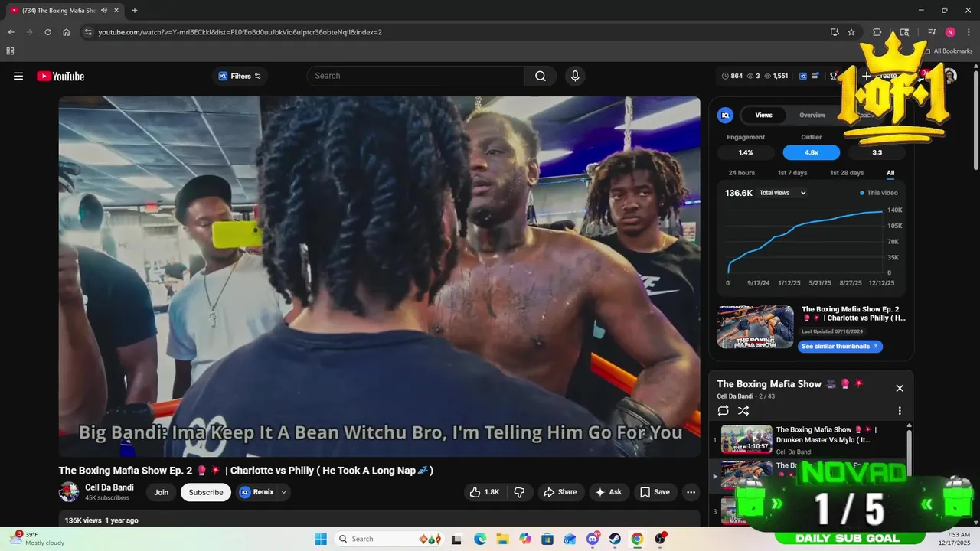Save the video to a playlist

point(655,492)
